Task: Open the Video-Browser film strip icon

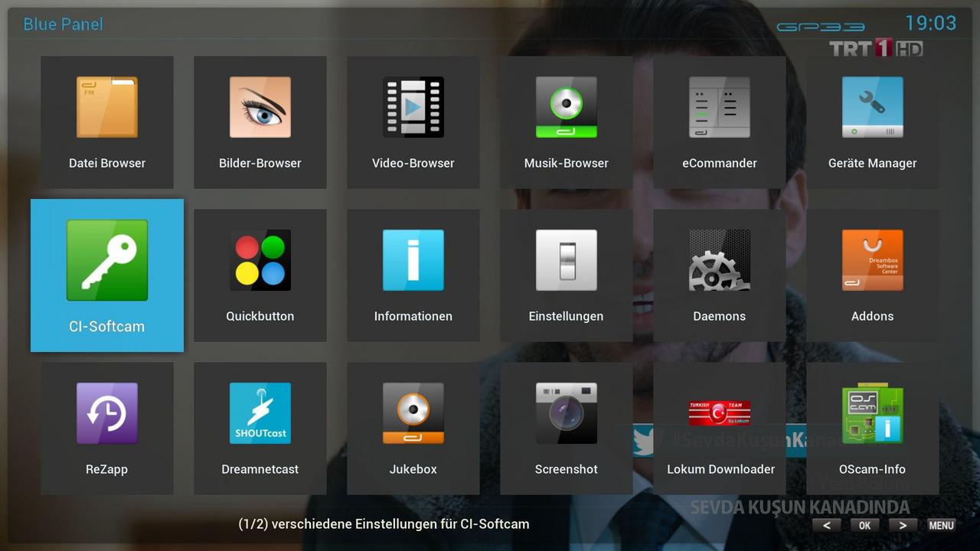Action: pyautogui.click(x=413, y=107)
